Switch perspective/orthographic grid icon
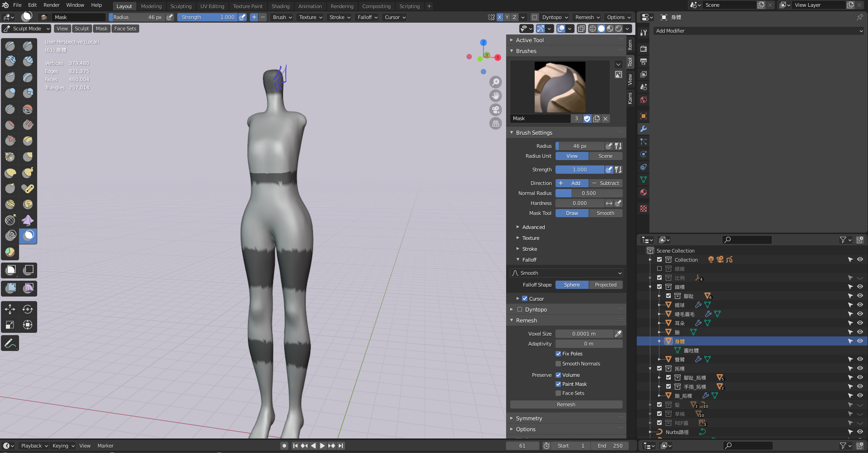Image resolution: width=868 pixels, height=453 pixels. click(x=496, y=123)
